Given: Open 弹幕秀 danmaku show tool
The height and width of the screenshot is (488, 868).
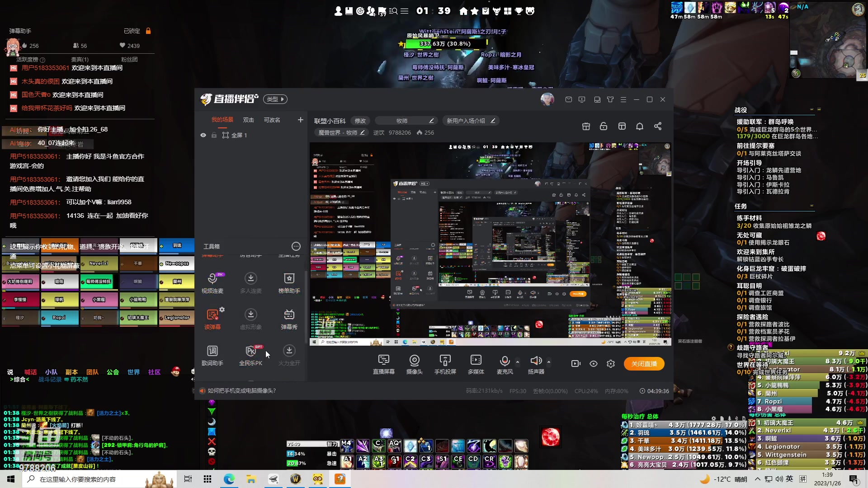Looking at the screenshot, I should 289,319.
